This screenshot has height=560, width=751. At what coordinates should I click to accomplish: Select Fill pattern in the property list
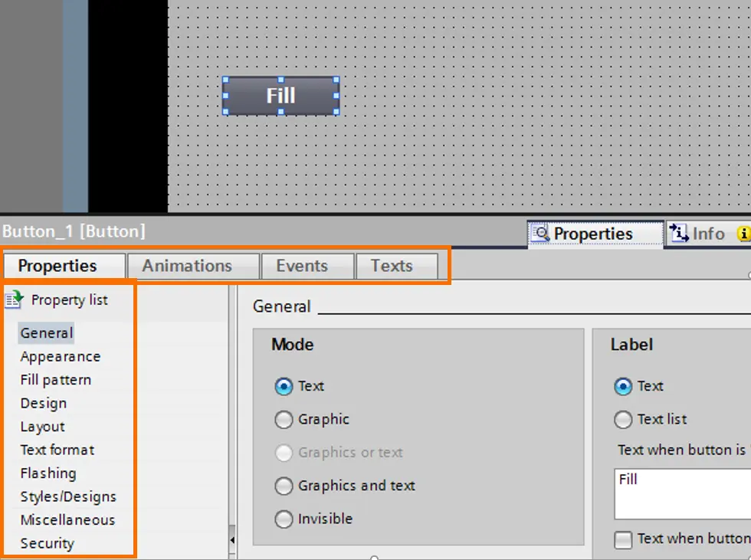[55, 380]
